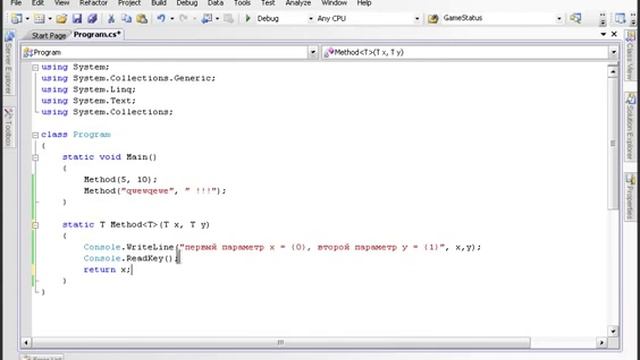Open the Navigate Backward dropdown arrow

217,19
